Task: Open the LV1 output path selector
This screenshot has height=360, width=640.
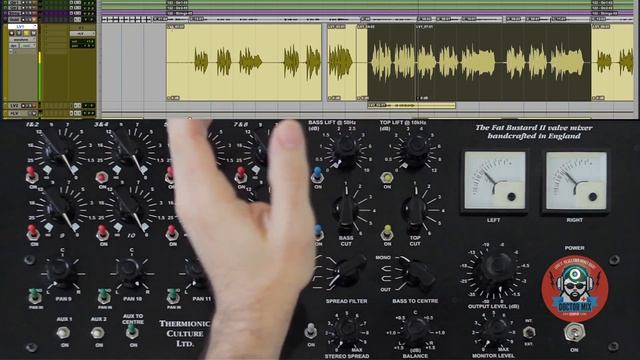Action: click(82, 33)
